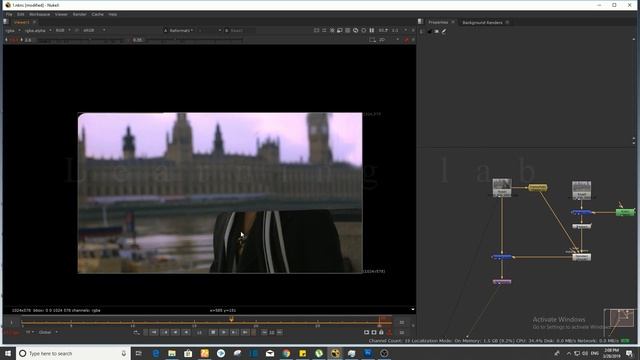Click the loop/sync mode icon before playback buttons
640x360 pixels.
[x=136, y=332]
